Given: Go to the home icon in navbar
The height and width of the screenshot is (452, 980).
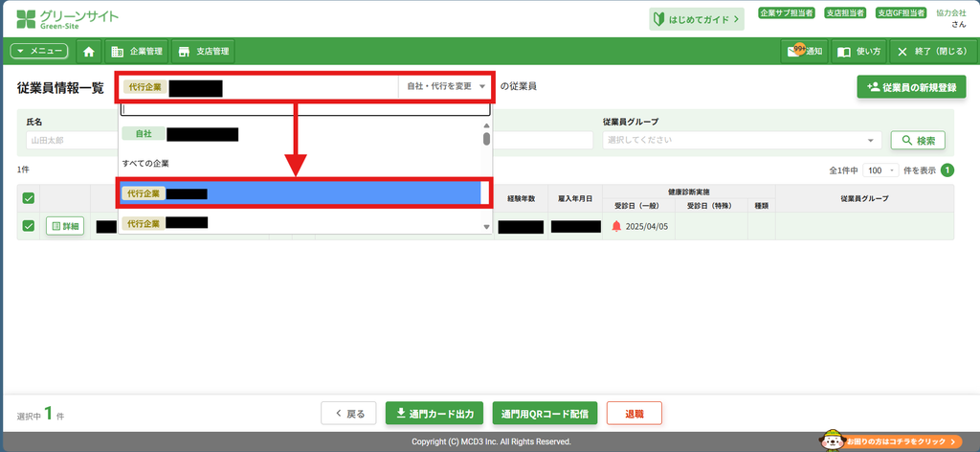Looking at the screenshot, I should point(89,52).
